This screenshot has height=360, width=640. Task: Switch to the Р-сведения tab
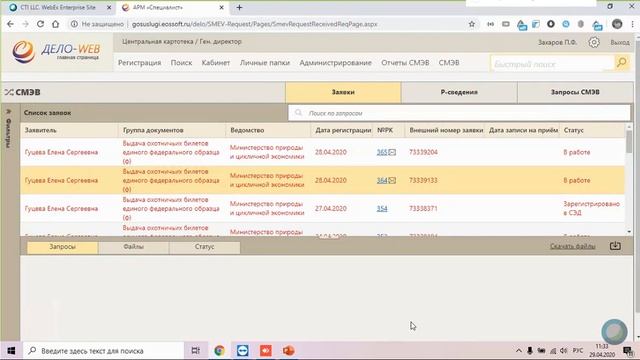(459, 92)
